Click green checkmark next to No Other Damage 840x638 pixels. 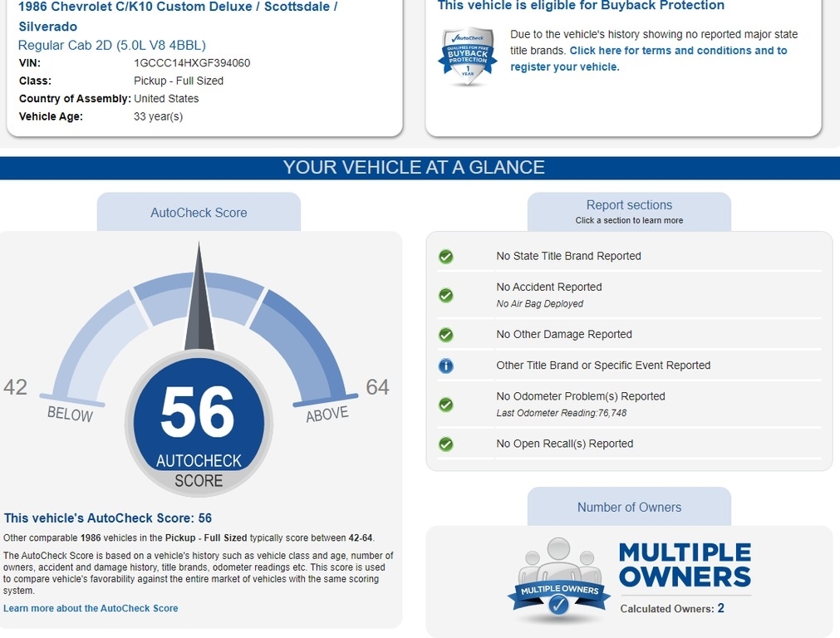[446, 335]
